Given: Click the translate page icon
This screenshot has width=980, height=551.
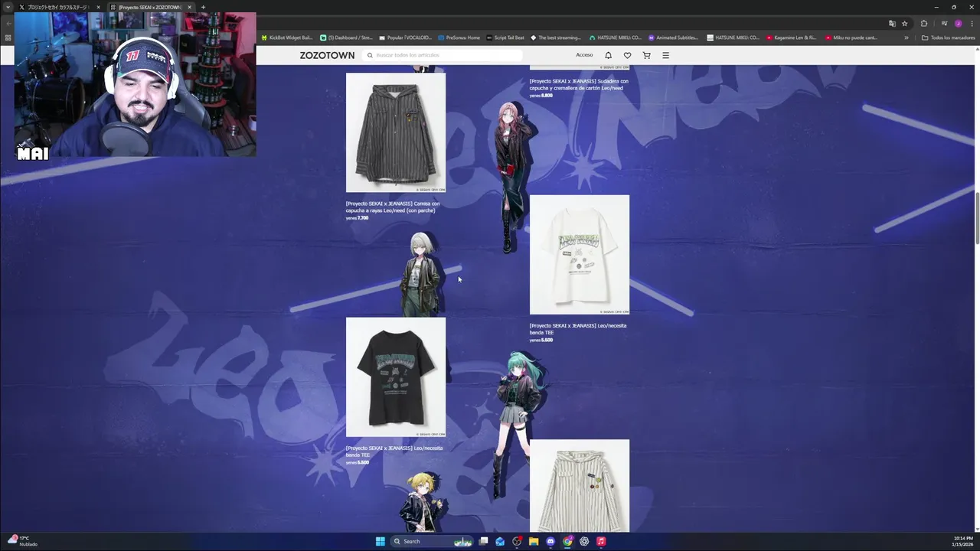Looking at the screenshot, I should 892,24.
